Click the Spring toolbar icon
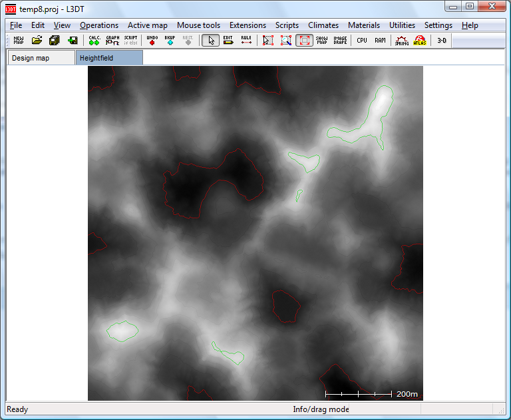511x420 pixels. click(402, 41)
